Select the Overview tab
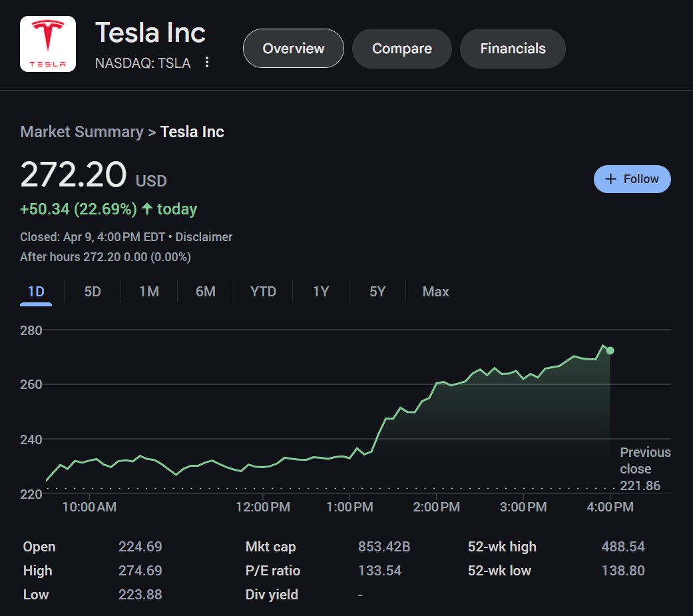693x616 pixels. point(294,48)
